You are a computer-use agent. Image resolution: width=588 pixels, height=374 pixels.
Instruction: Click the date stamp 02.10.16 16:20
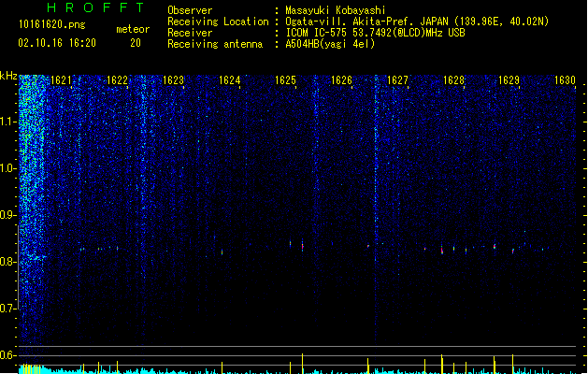tap(57, 43)
